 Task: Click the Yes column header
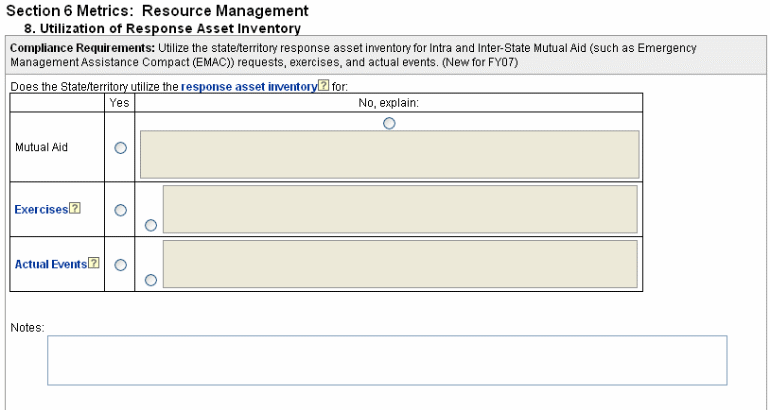(x=119, y=102)
